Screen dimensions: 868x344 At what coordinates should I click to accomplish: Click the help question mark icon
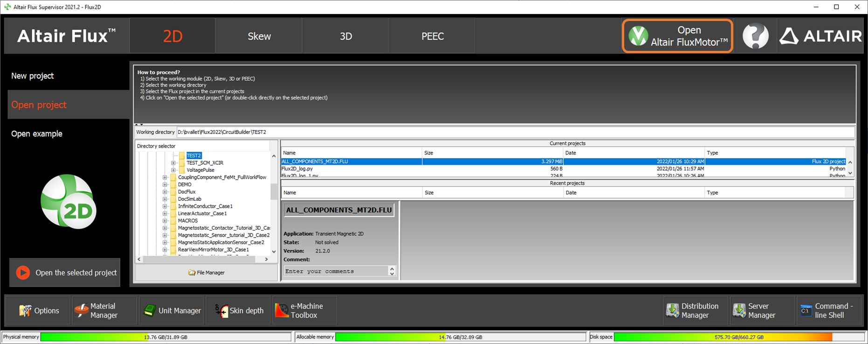click(x=755, y=36)
